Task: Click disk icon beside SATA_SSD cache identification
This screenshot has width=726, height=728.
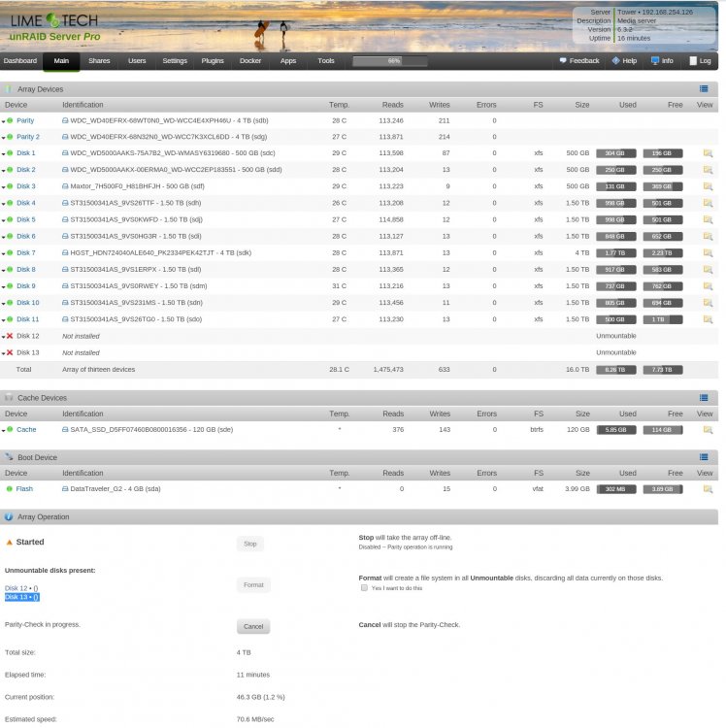Action: coord(65,430)
